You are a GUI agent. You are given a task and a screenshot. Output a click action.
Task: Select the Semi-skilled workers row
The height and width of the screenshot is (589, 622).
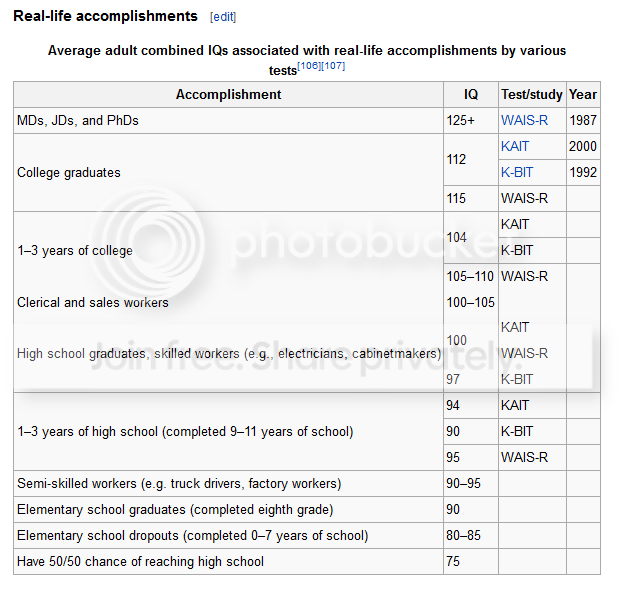point(307,483)
